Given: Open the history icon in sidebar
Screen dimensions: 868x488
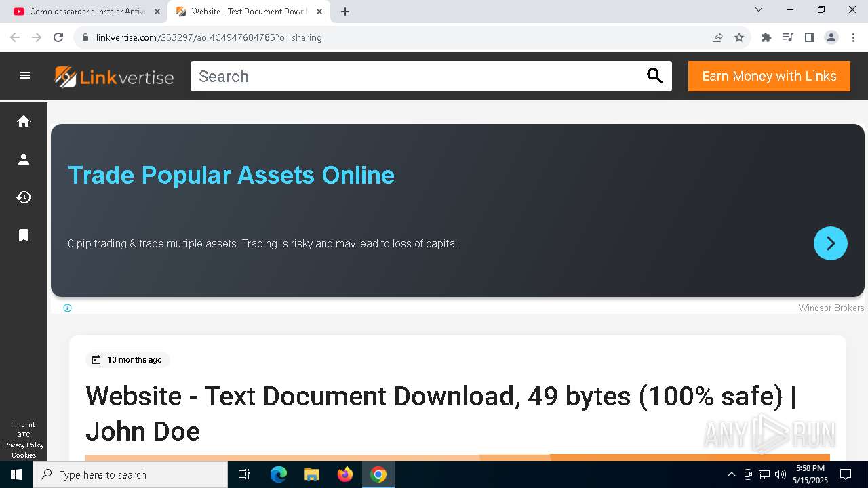Looking at the screenshot, I should [24, 197].
